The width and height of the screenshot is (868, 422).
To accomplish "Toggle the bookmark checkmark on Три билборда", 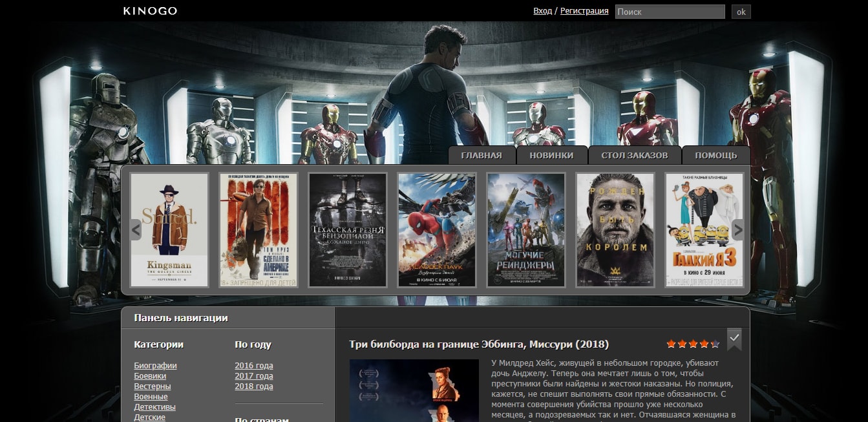I will [x=734, y=339].
